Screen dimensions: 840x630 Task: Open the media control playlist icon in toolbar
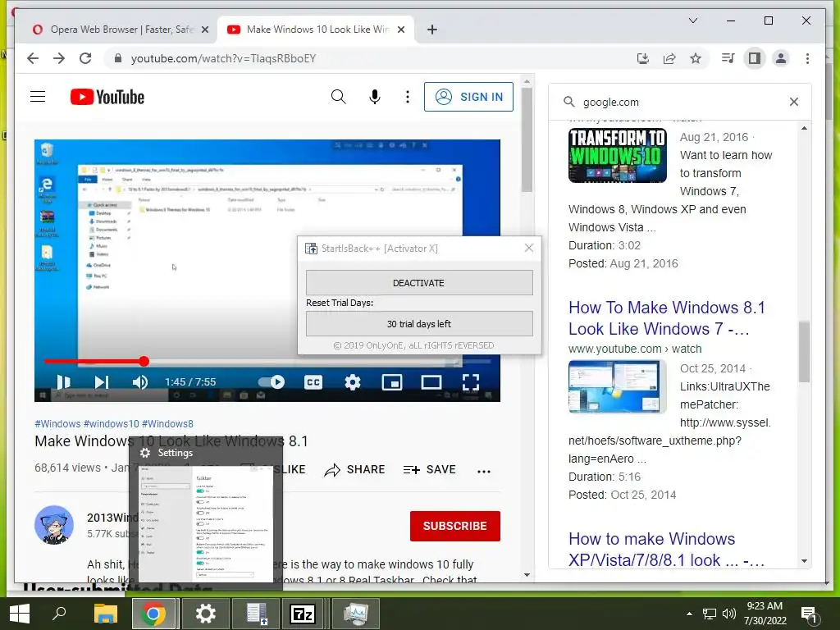[x=728, y=58]
